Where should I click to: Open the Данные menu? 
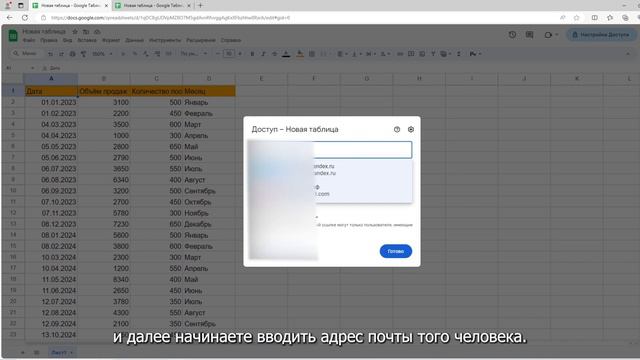coord(134,40)
